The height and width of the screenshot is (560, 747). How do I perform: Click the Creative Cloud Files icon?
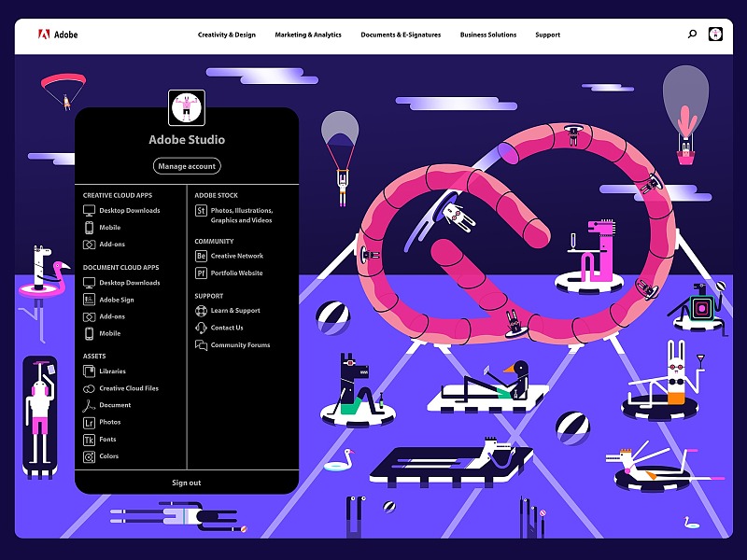click(x=90, y=388)
